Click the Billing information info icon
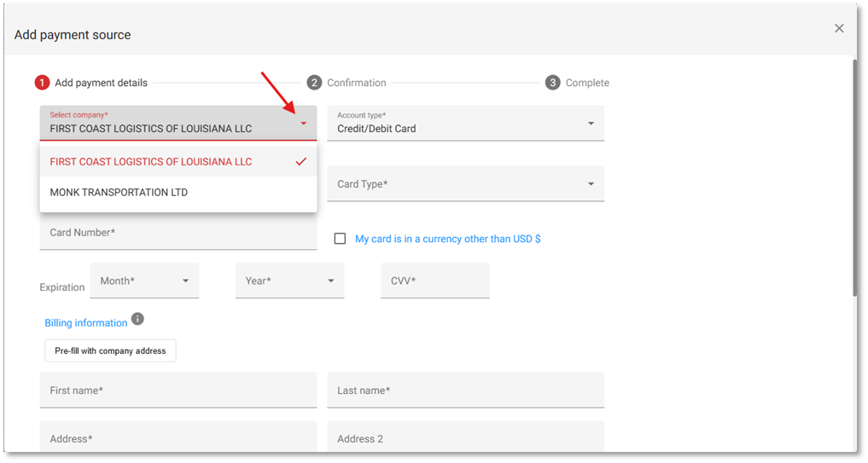Viewport: 868px width, 463px height. 137,319
